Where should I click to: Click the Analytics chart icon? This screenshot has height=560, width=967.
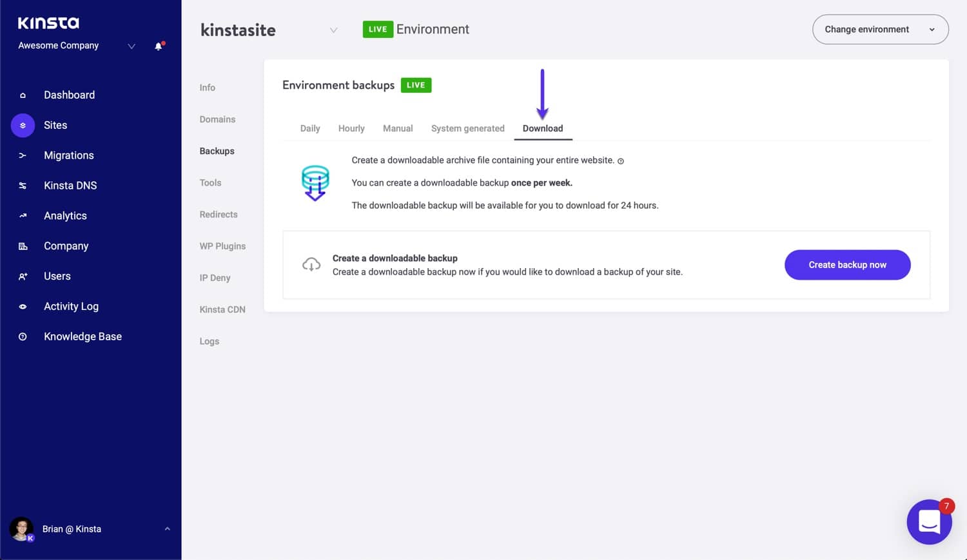23,216
